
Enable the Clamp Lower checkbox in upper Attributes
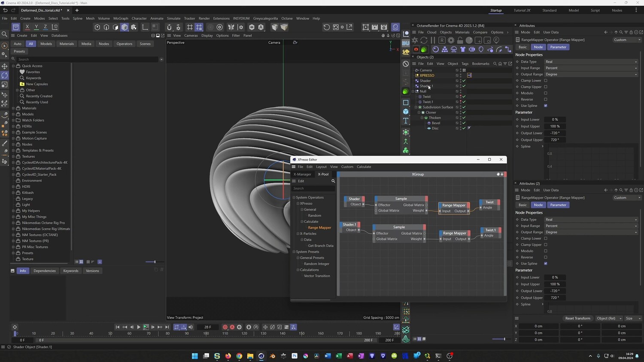click(x=546, y=81)
